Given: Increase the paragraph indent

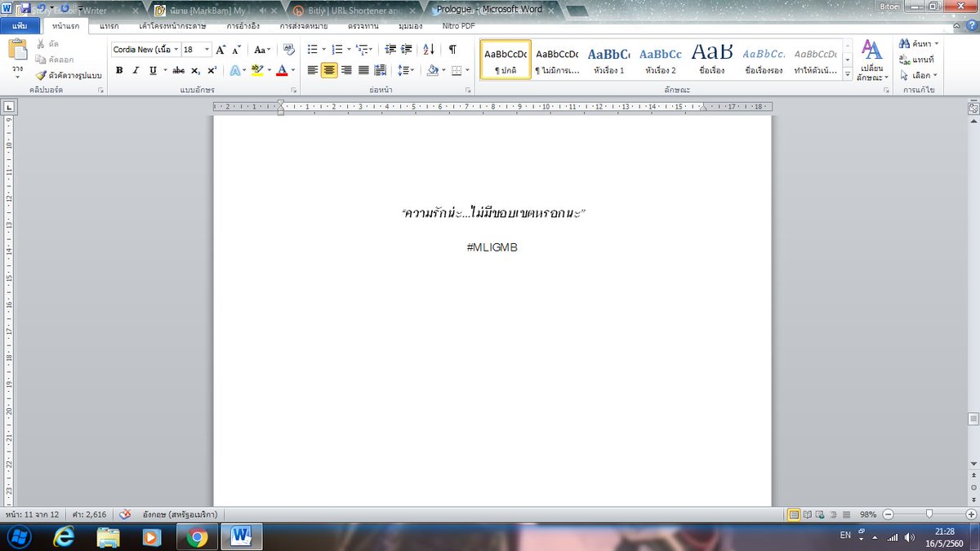Looking at the screenshot, I should [407, 50].
